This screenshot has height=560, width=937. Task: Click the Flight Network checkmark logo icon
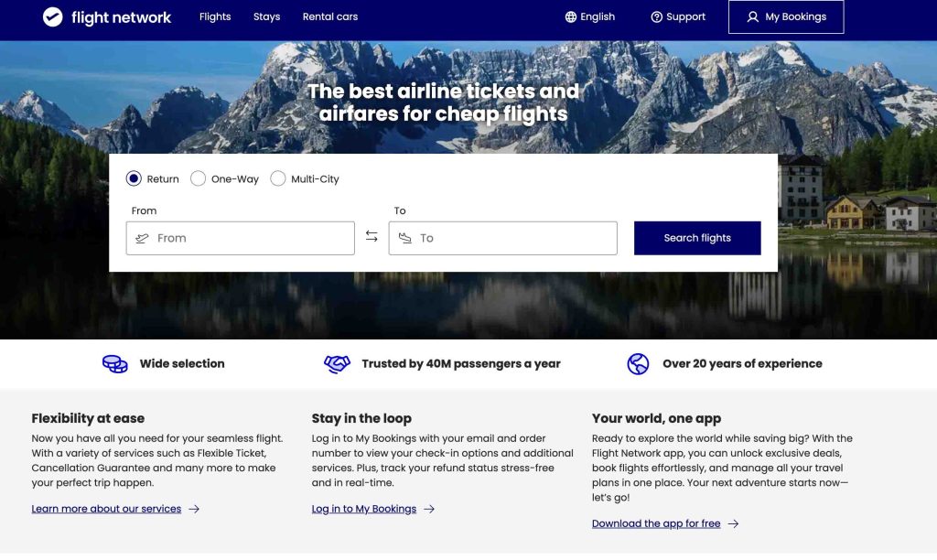tap(52, 16)
